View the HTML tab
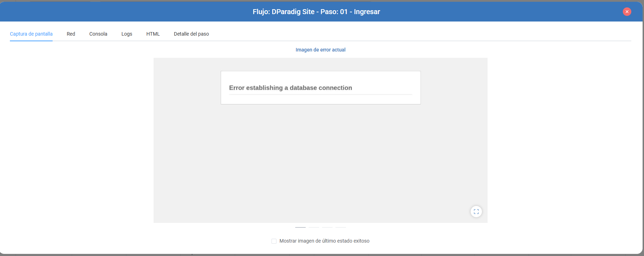Image resolution: width=644 pixels, height=256 pixels. click(x=153, y=34)
